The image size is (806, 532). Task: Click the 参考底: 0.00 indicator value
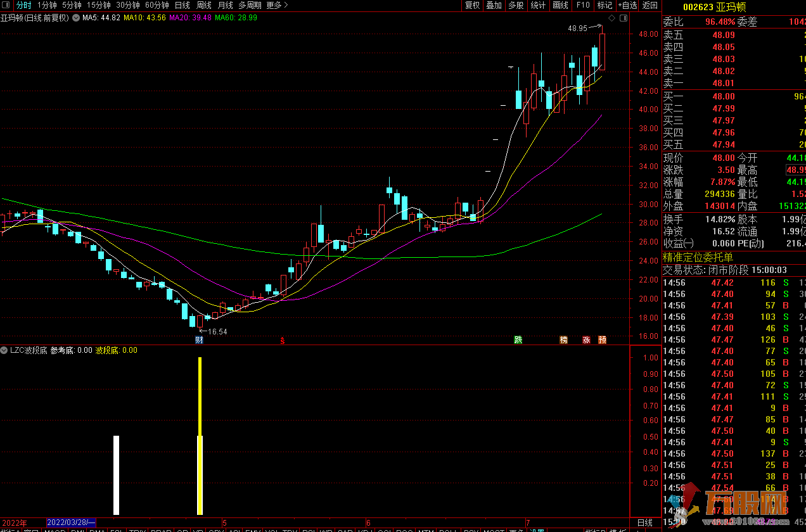[72, 350]
